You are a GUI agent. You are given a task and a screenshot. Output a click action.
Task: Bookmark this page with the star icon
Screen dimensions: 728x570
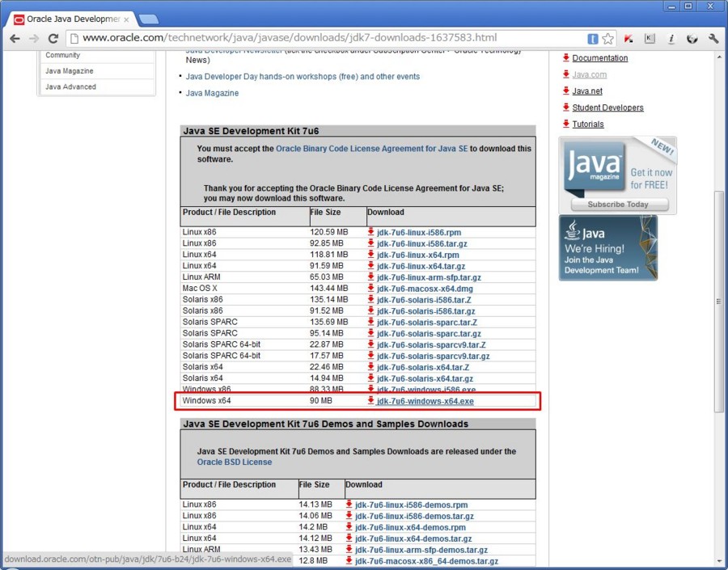coord(607,39)
